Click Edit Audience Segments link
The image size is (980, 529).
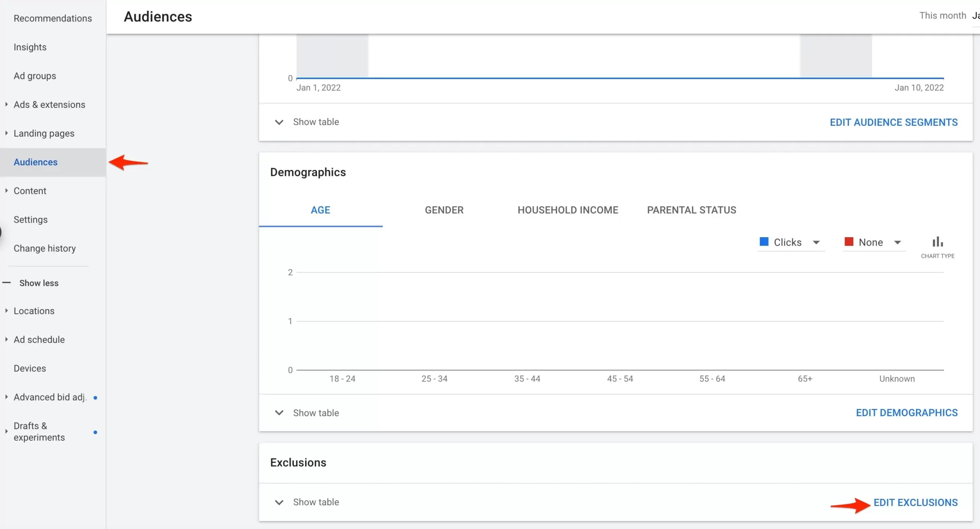(893, 122)
